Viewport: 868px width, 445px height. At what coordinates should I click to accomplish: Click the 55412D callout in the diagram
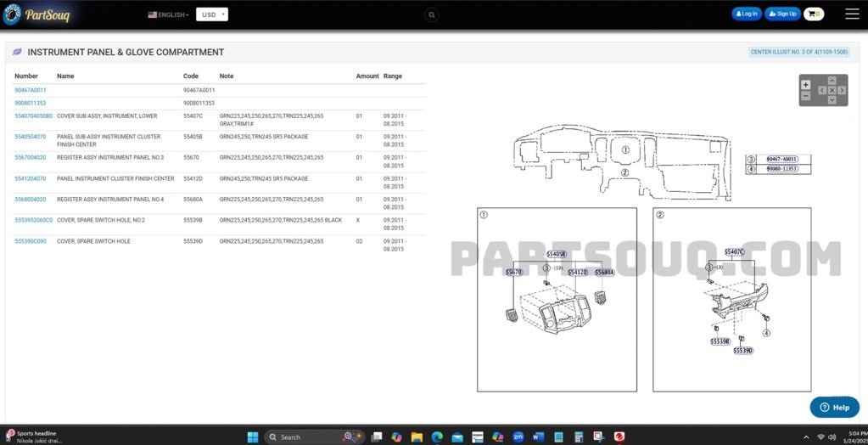coord(577,272)
